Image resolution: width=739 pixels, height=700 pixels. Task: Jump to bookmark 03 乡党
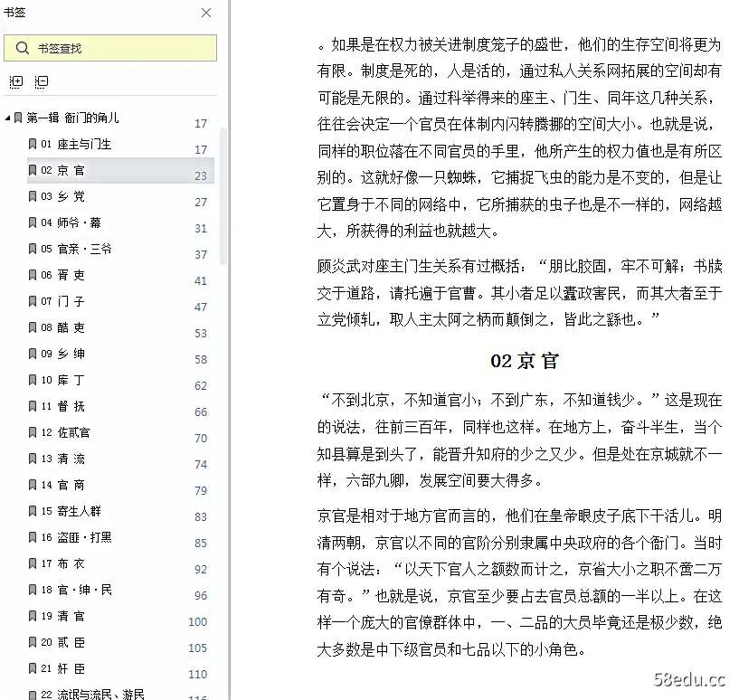pyautogui.click(x=62, y=196)
